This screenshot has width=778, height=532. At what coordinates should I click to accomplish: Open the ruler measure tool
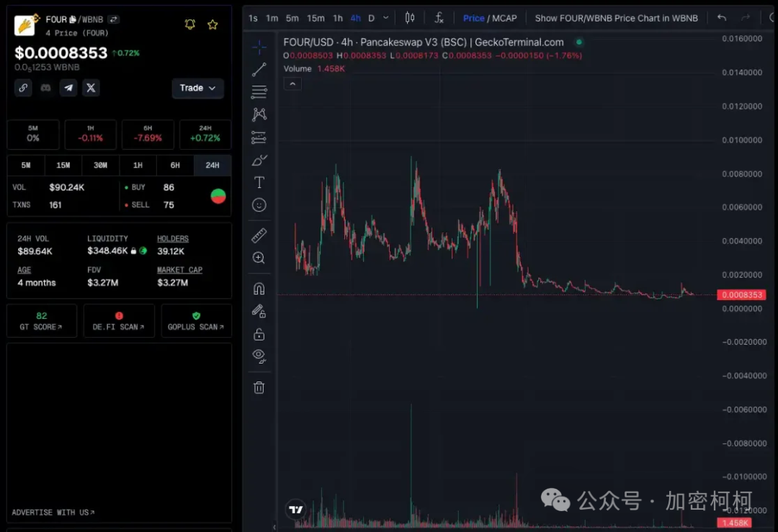pos(259,235)
